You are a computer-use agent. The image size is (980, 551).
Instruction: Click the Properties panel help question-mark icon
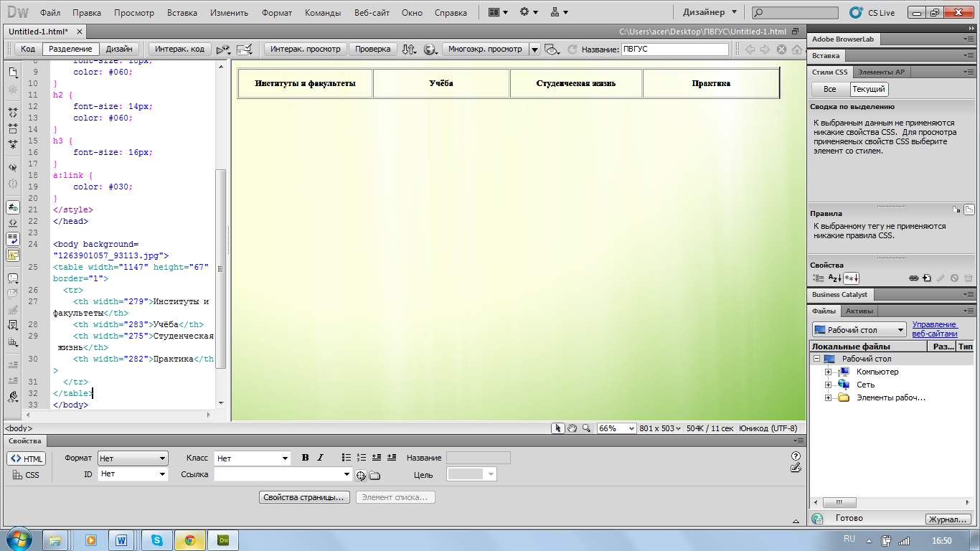796,456
